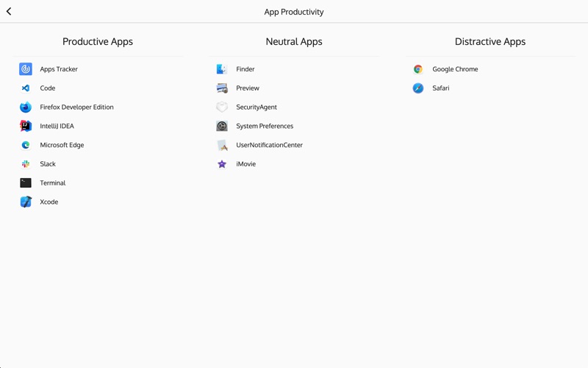The image size is (588, 368).
Task: Select the Google Chrome icon
Action: [417, 69]
